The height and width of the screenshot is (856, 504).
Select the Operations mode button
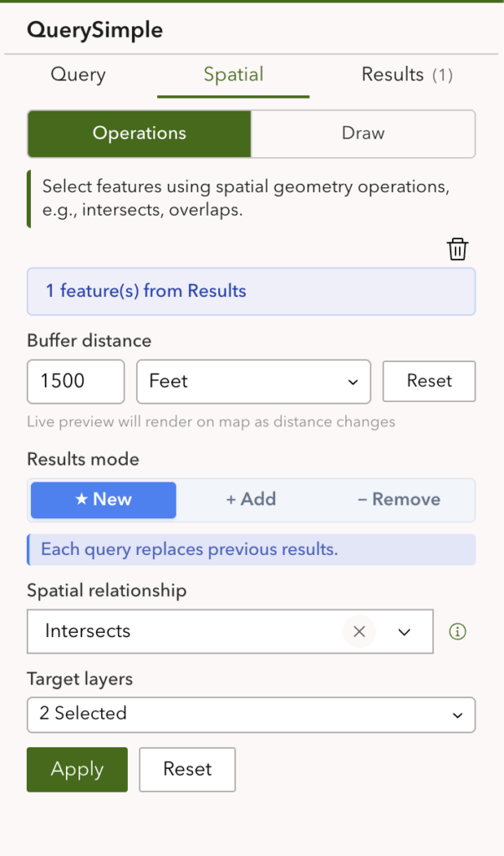point(140,134)
